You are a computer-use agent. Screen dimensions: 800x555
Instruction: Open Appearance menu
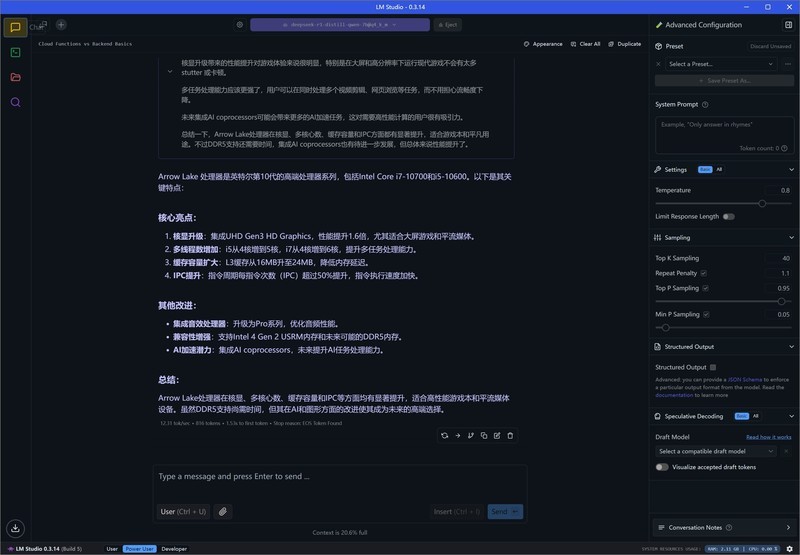(543, 44)
